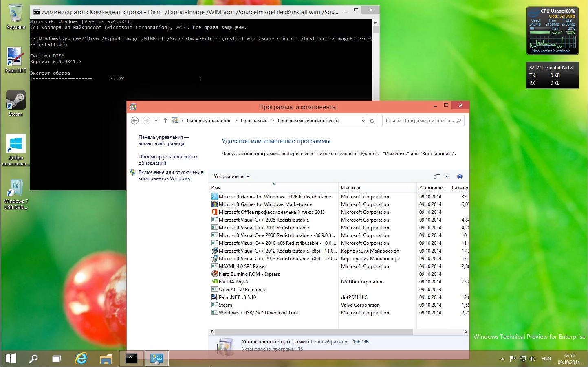Screen dimensions: 588x367
Task: Open the Paint.NET desktop shortcut
Action: tap(15, 60)
